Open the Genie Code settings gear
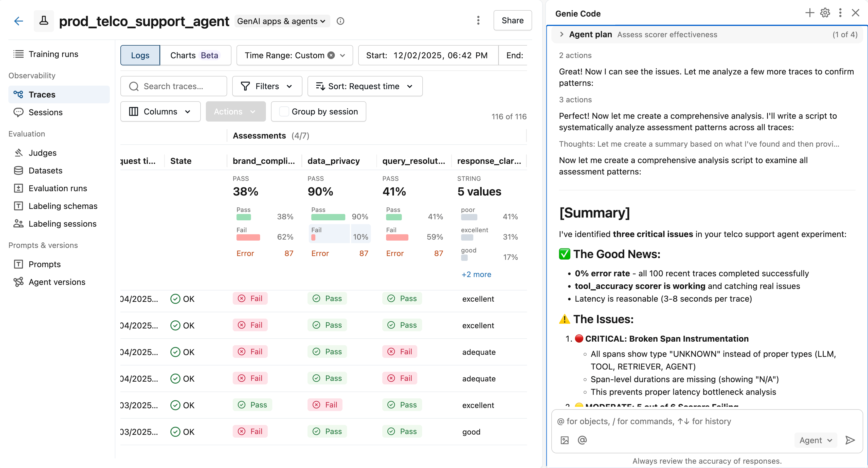Image resolution: width=868 pixels, height=468 pixels. (825, 13)
